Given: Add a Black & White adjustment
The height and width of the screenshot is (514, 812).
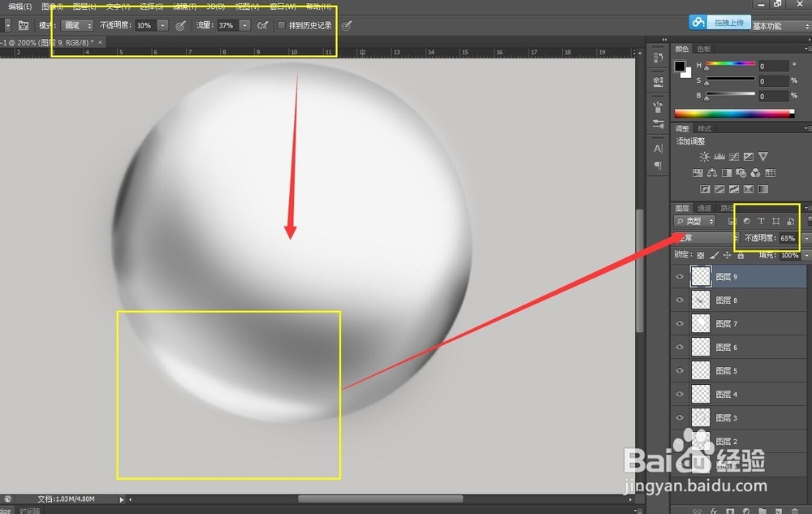Looking at the screenshot, I should click(x=727, y=173).
